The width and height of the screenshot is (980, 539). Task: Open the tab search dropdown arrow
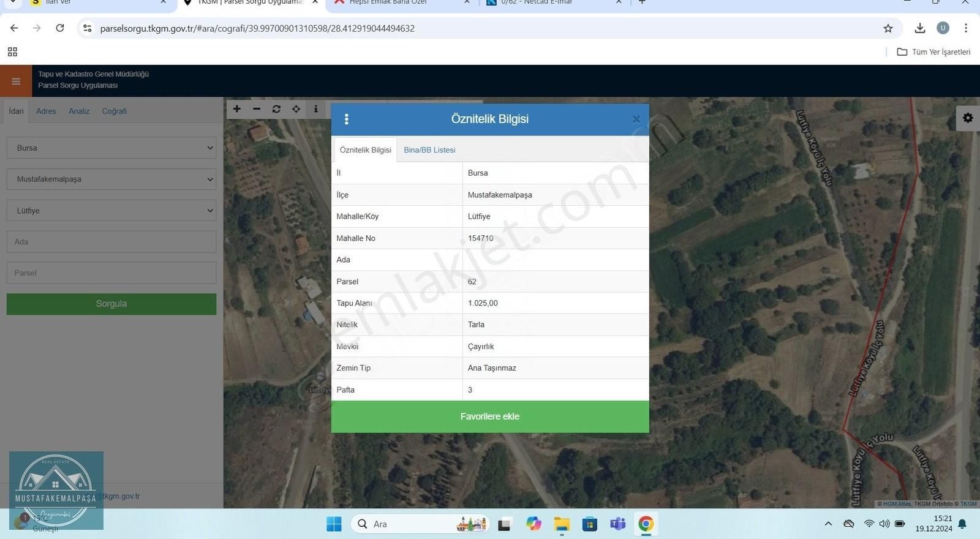[13, 2]
